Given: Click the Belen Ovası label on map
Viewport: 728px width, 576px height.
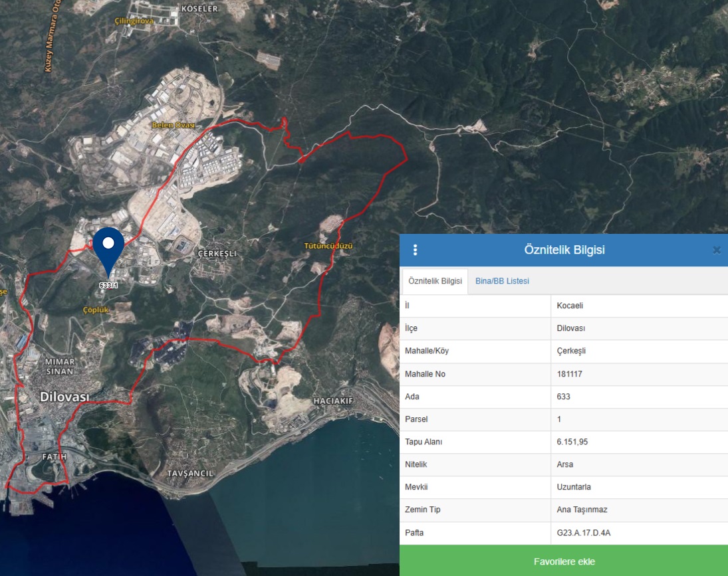Looking at the screenshot, I should [172, 125].
